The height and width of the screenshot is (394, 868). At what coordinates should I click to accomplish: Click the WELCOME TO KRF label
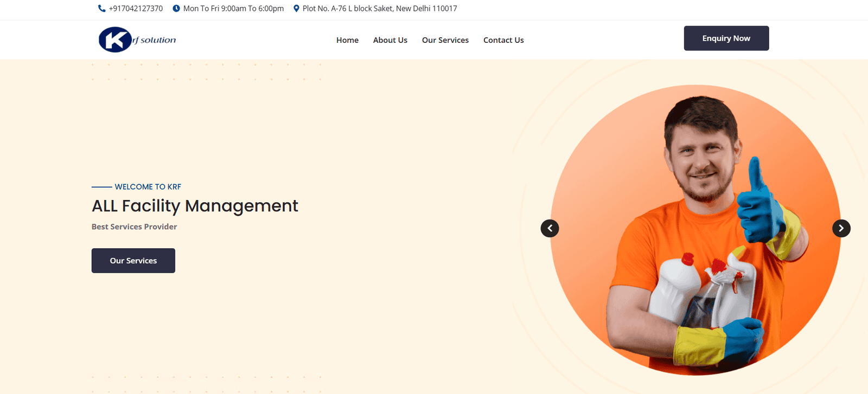pos(148,187)
